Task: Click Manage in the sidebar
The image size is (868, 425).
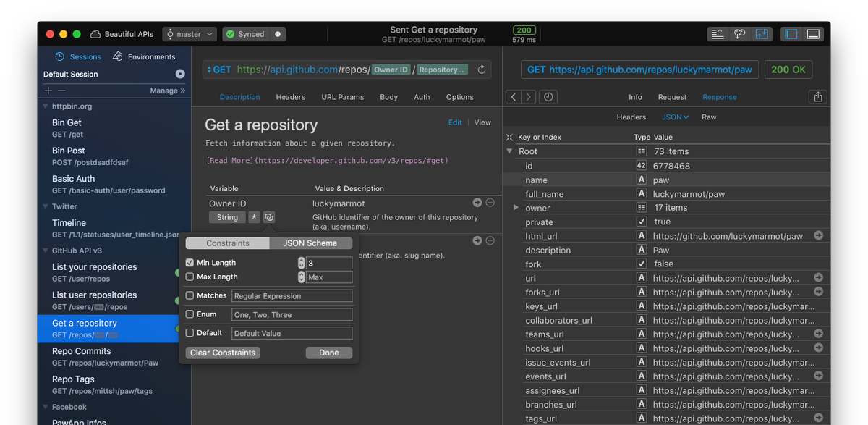Action: 167,91
